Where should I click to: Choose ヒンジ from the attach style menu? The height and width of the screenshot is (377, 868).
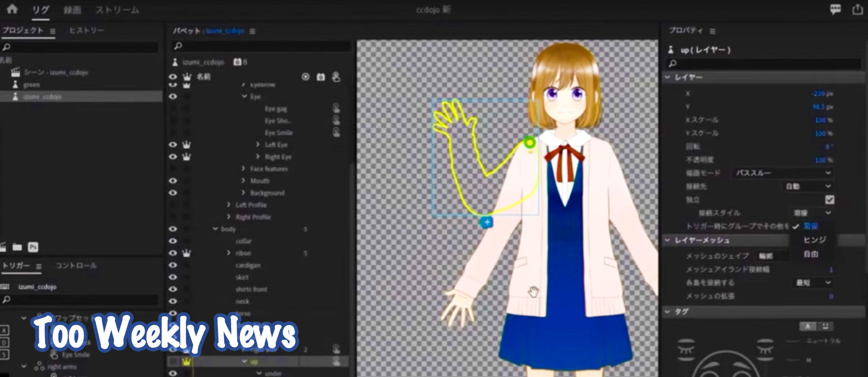tap(815, 240)
